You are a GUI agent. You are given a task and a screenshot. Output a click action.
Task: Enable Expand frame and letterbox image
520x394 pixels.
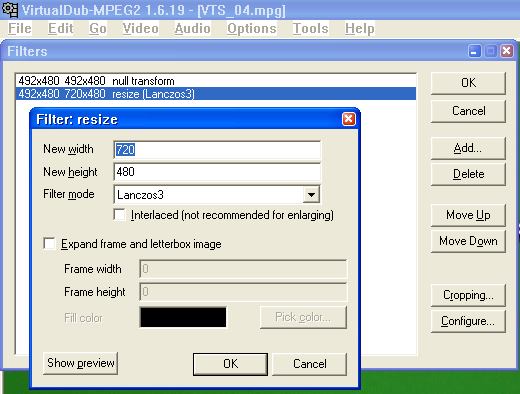50,244
